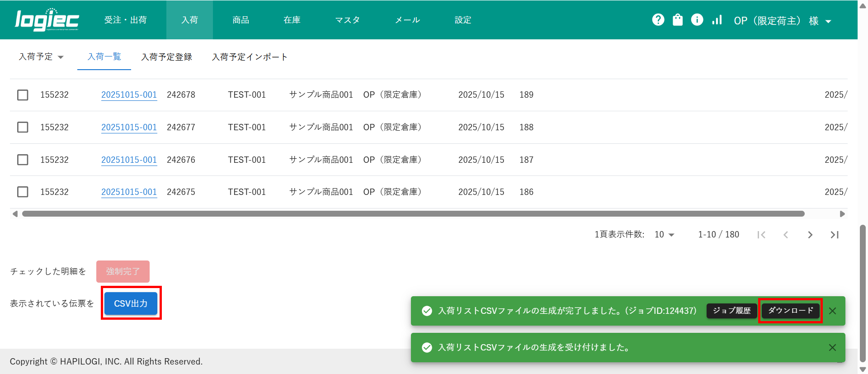Click the logiec logo

(47, 20)
